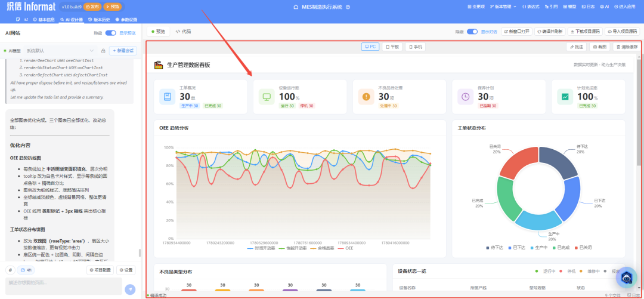Toggle the 显示预览 switch in AI网站 panel

coord(110,33)
